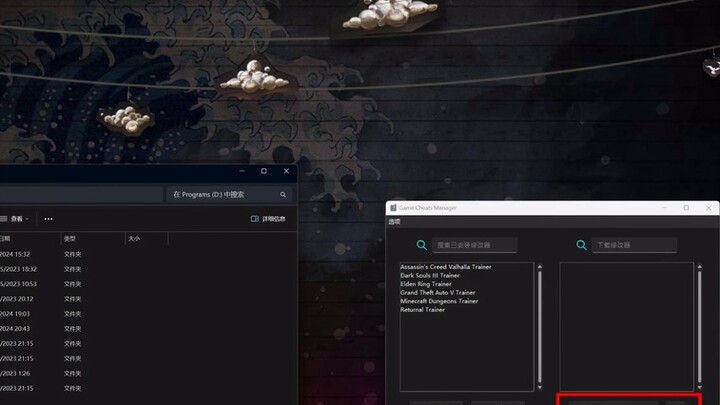The image size is (720, 405).
Task: Open the View dropdown in Explorer toolbar
Action: click(15, 219)
